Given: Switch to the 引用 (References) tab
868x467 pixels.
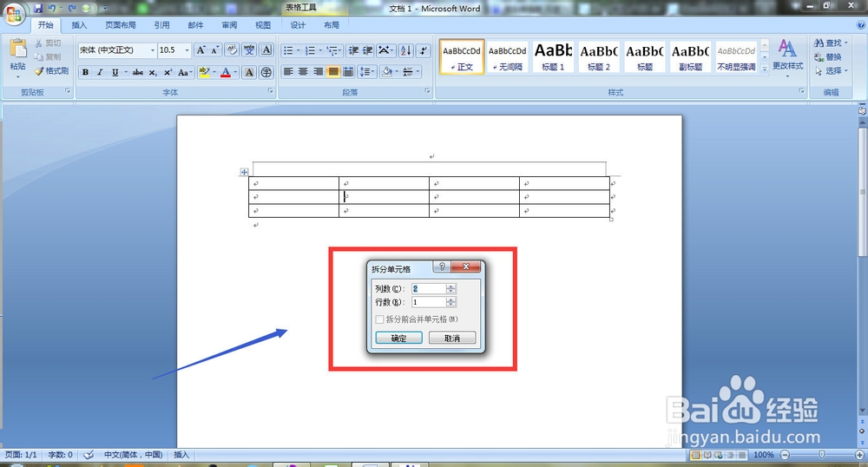Looking at the screenshot, I should [161, 25].
